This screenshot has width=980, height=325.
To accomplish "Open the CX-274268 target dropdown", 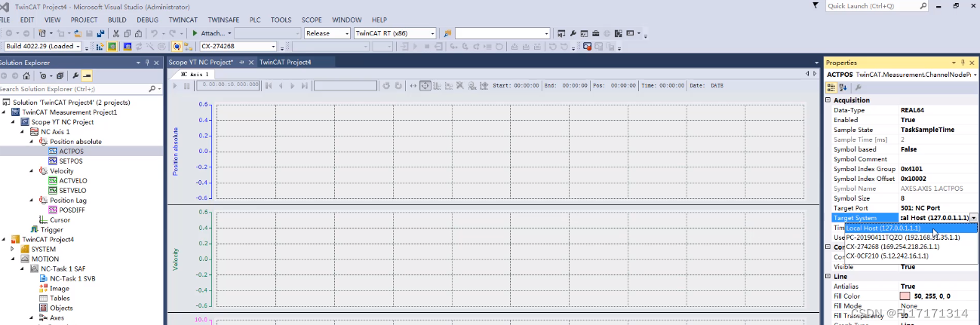I will coord(272,46).
